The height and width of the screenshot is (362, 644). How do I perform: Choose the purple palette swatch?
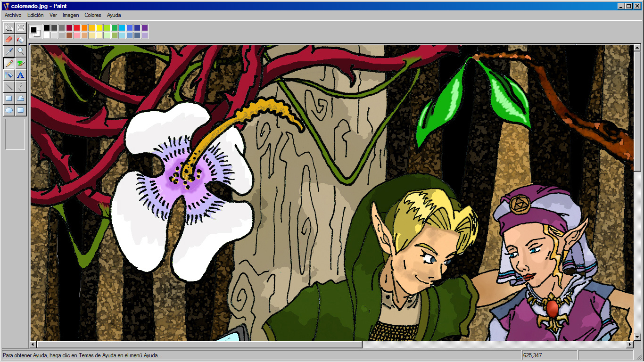145,28
